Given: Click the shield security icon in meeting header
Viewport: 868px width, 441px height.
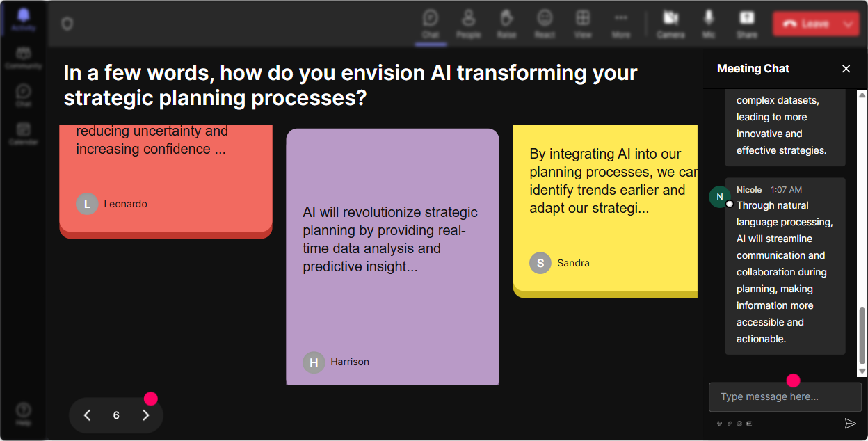Looking at the screenshot, I should (x=67, y=24).
